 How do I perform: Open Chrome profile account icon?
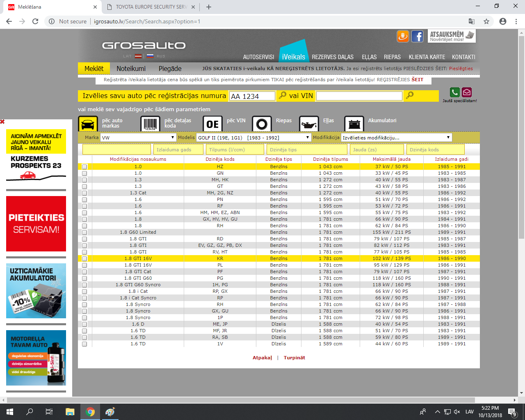pos(503,21)
